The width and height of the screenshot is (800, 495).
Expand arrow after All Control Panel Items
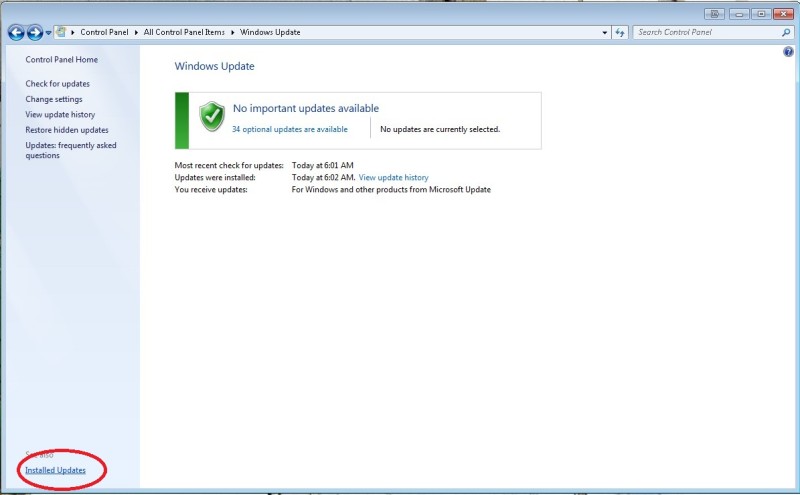click(x=232, y=32)
